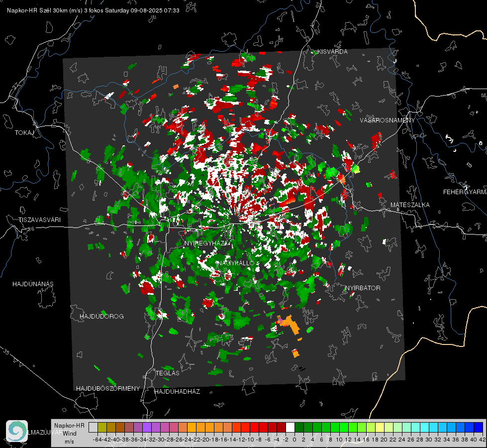487x448 pixels.
Task: Click the TOKAJ town label
Action: click(x=24, y=133)
